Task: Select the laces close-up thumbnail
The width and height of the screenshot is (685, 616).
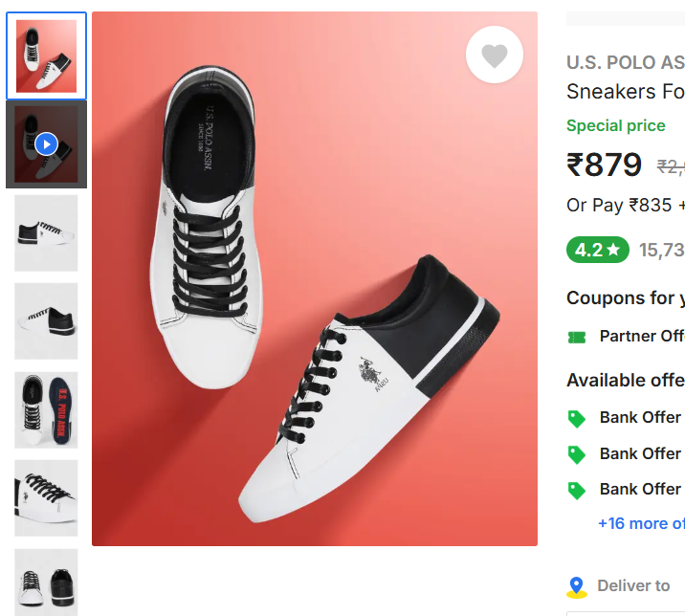Action: pyautogui.click(x=46, y=497)
